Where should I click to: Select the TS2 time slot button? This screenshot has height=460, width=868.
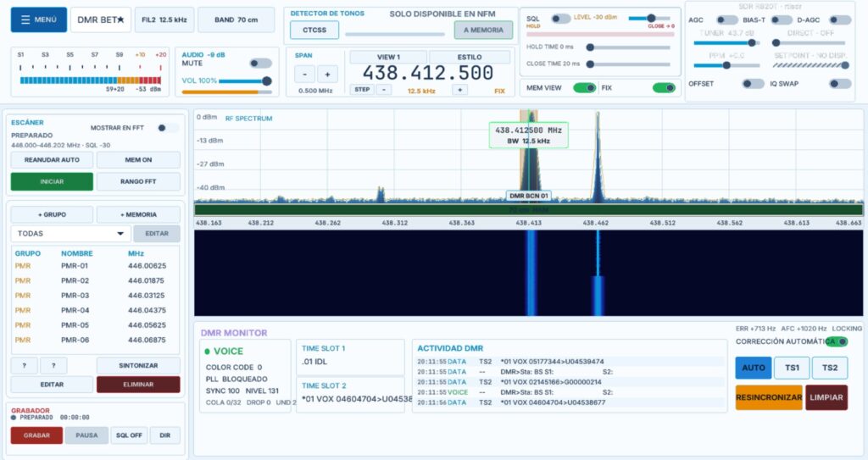pos(830,369)
